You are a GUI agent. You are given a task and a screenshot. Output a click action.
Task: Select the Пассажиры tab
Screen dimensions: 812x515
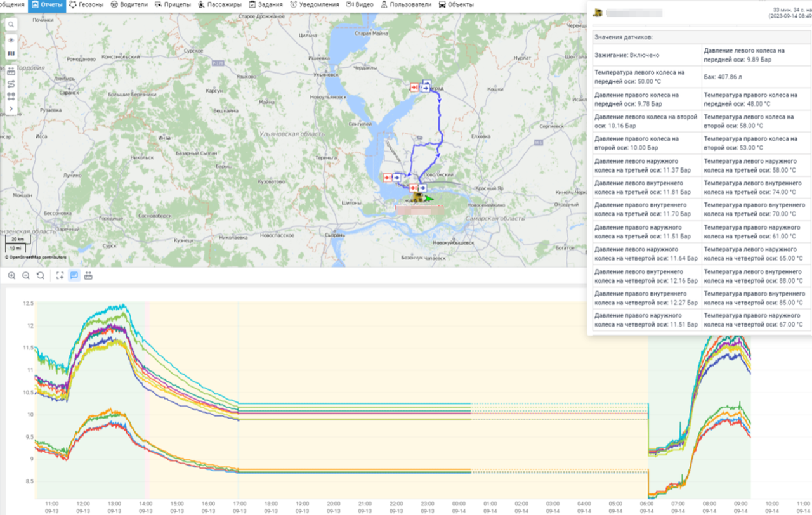pyautogui.click(x=219, y=4)
